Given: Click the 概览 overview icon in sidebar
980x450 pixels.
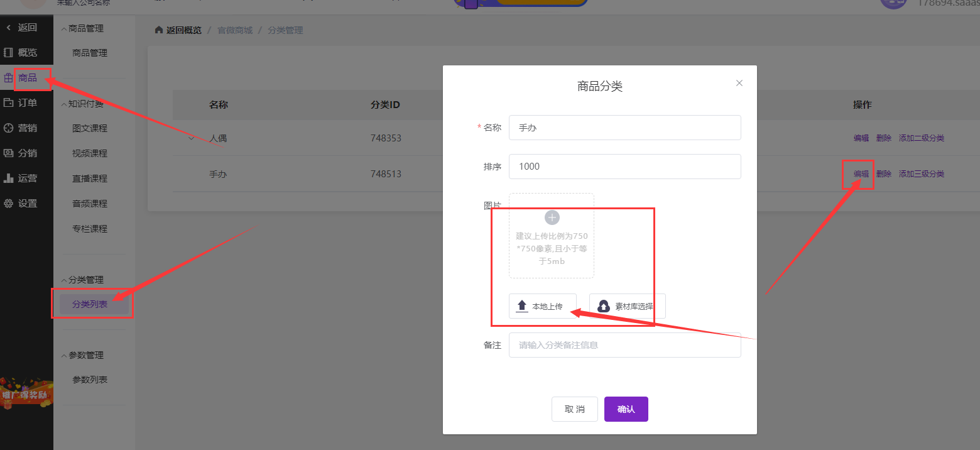Looking at the screenshot, I should point(8,53).
